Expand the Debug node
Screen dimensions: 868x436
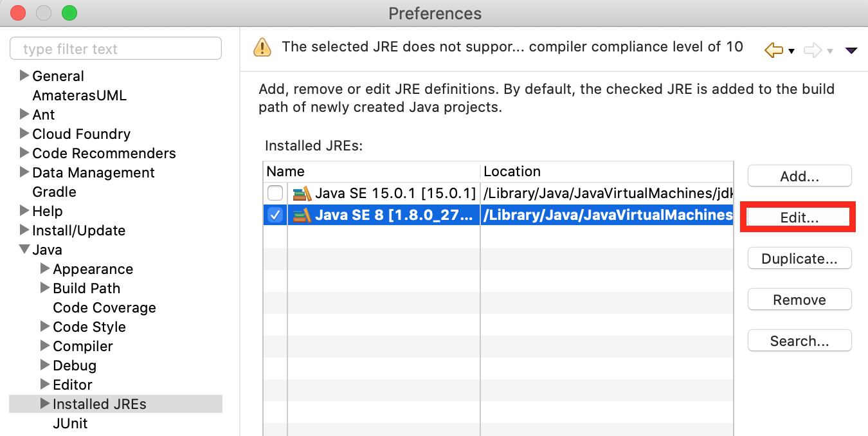(x=45, y=365)
